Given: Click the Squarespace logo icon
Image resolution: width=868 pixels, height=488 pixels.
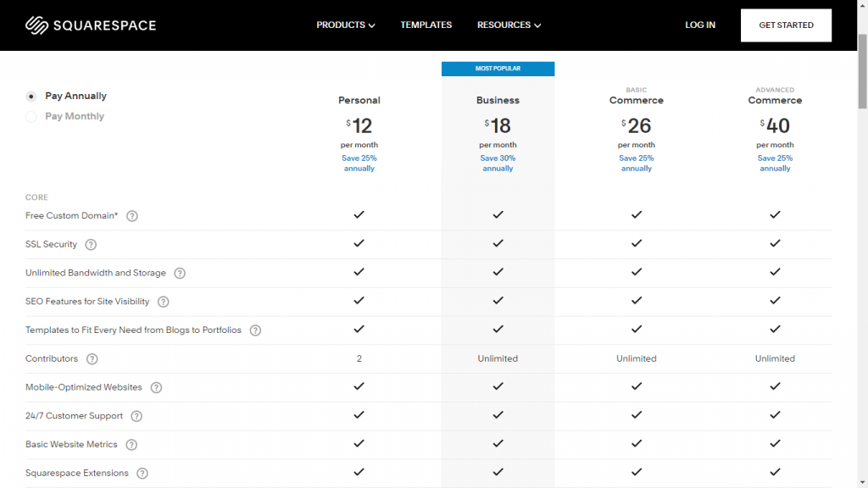Looking at the screenshot, I should (x=36, y=25).
